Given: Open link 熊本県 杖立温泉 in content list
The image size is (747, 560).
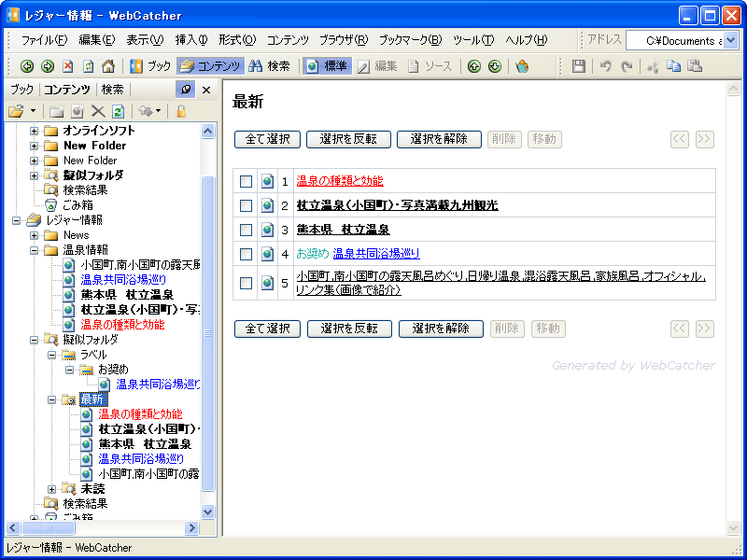Looking at the screenshot, I should click(343, 230).
